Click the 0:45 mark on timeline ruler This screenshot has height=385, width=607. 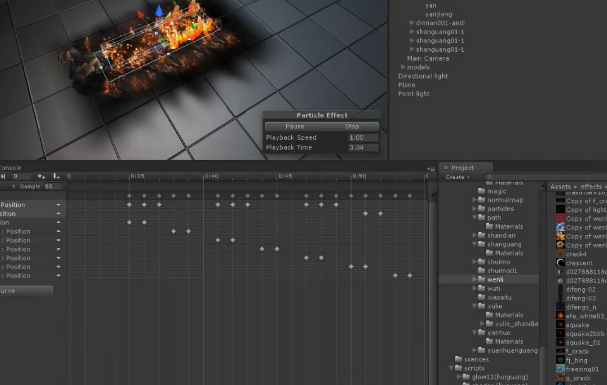tap(285, 176)
